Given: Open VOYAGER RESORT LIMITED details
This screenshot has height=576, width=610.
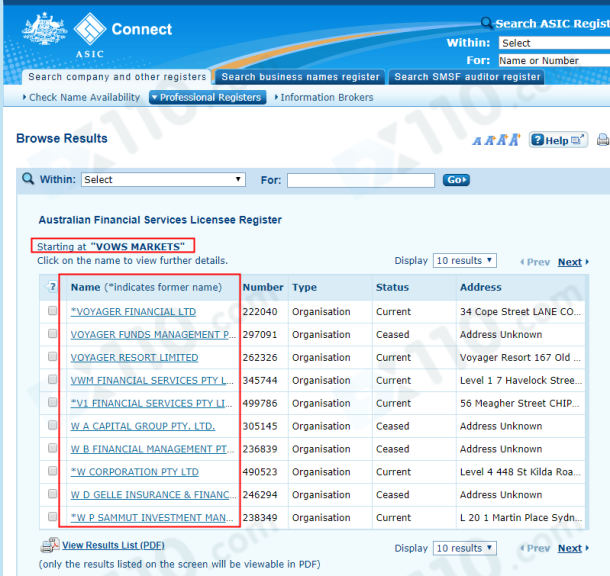Looking at the screenshot, I should [x=134, y=358].
